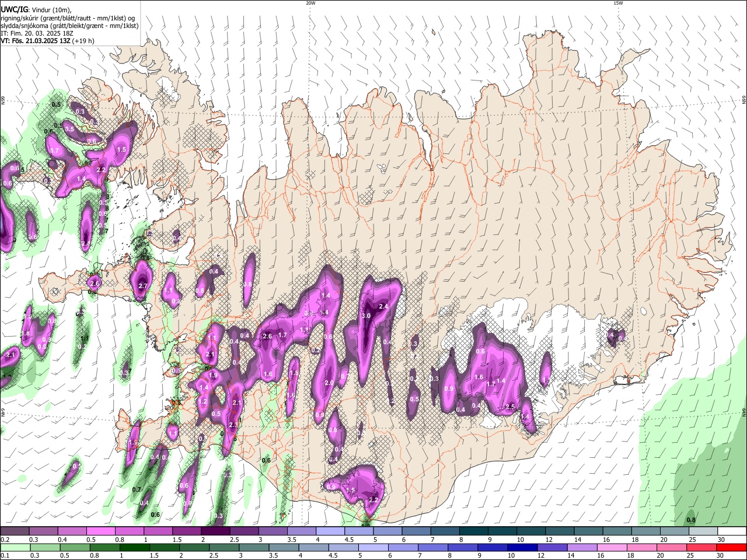Viewport: 747px width, 560px height.
Task: Click the red swatch ending the lower legend row
Action: coord(732,547)
